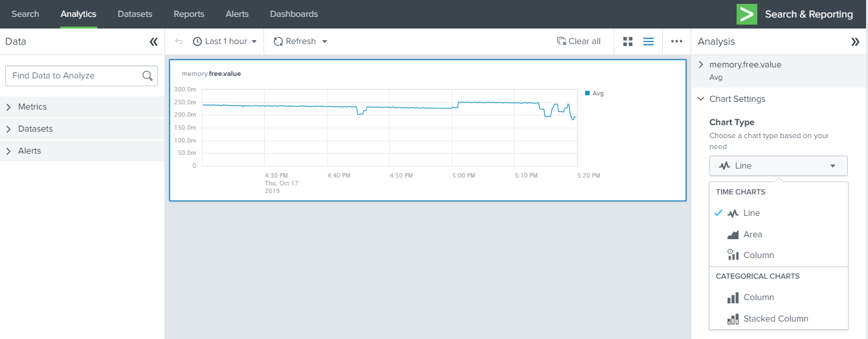Open the Refresh dropdown
Image resolution: width=868 pixels, height=339 pixels.
point(300,41)
